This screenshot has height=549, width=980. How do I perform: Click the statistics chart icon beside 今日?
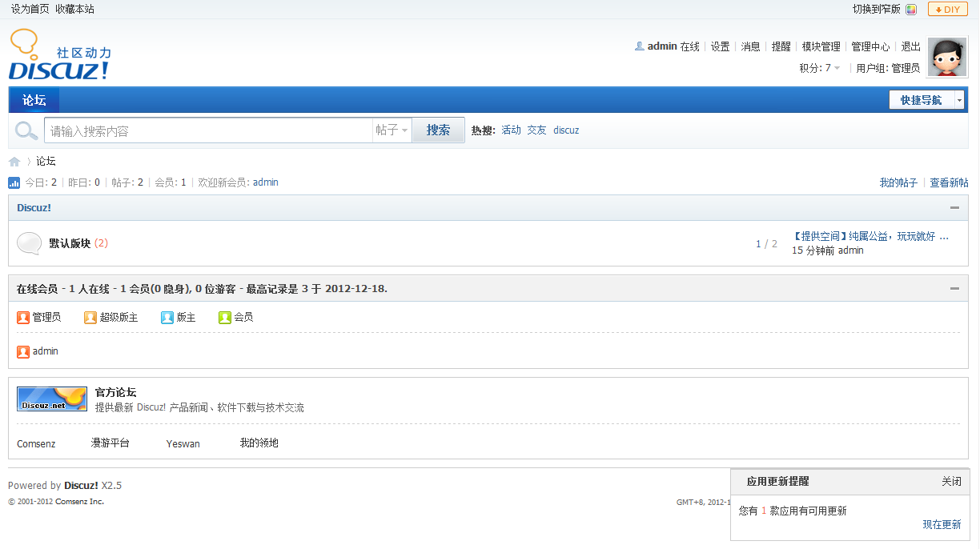pyautogui.click(x=13, y=182)
